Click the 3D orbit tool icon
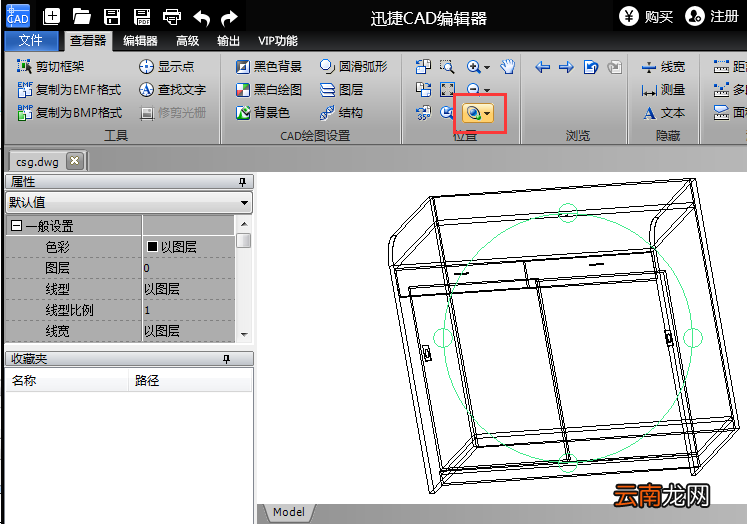The image size is (747, 524). coord(473,113)
